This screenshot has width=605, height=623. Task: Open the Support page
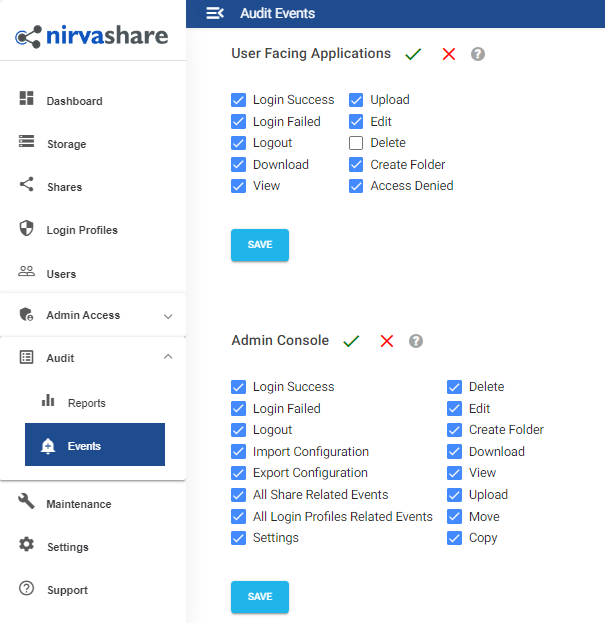click(x=67, y=590)
